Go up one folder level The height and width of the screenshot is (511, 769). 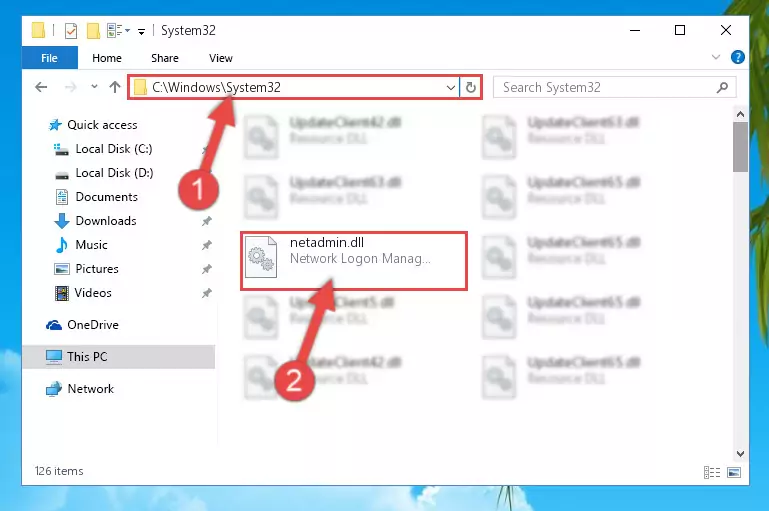pos(115,87)
